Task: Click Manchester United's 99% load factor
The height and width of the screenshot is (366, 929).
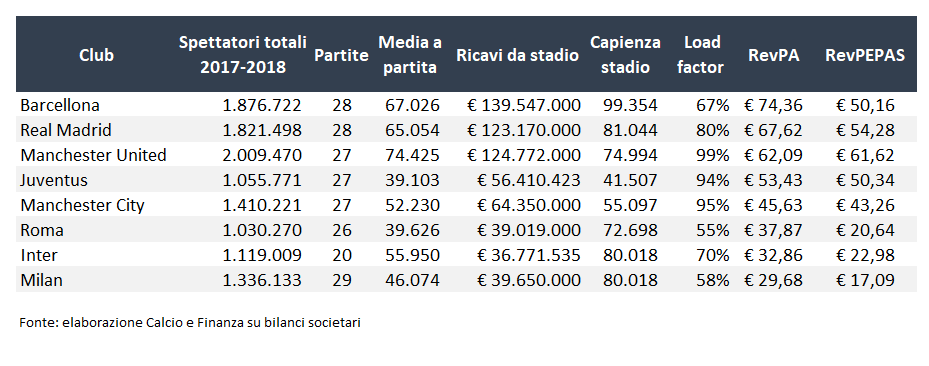Action: (713, 155)
